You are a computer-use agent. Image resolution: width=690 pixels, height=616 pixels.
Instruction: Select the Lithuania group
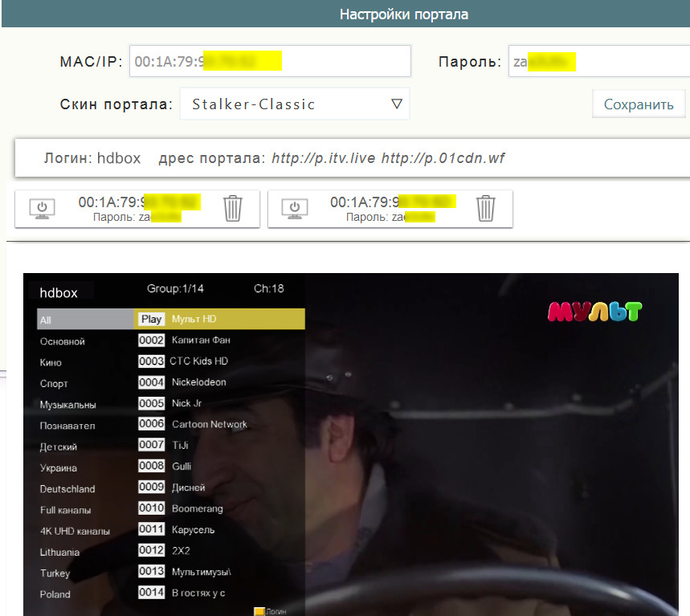coord(59,553)
